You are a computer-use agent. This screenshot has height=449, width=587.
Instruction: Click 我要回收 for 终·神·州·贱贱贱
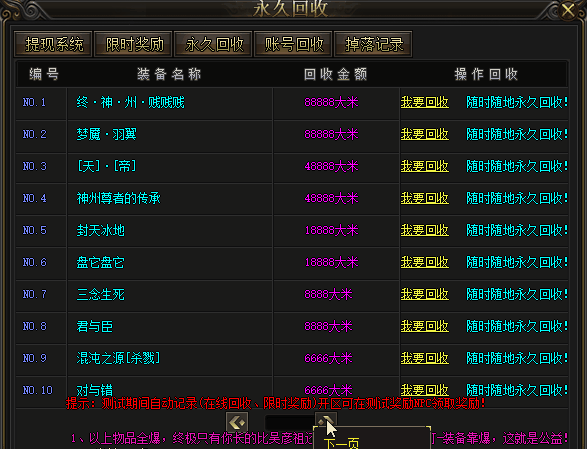425,102
